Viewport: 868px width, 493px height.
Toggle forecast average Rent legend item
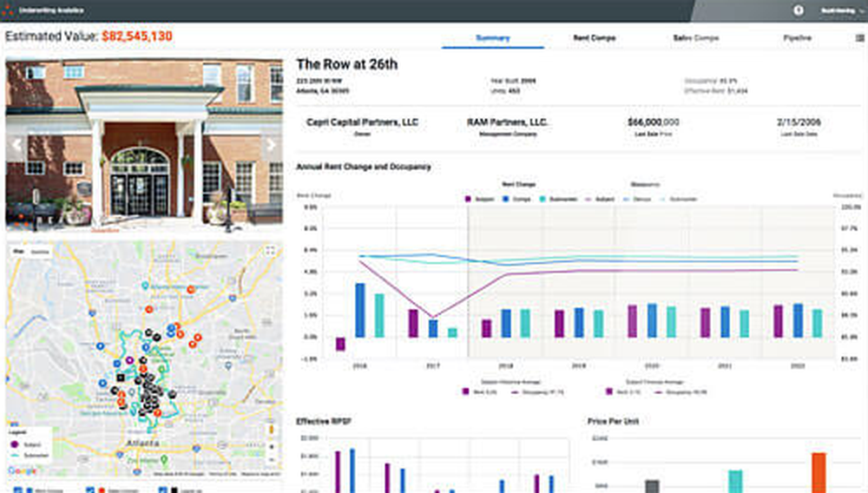[x=623, y=391]
